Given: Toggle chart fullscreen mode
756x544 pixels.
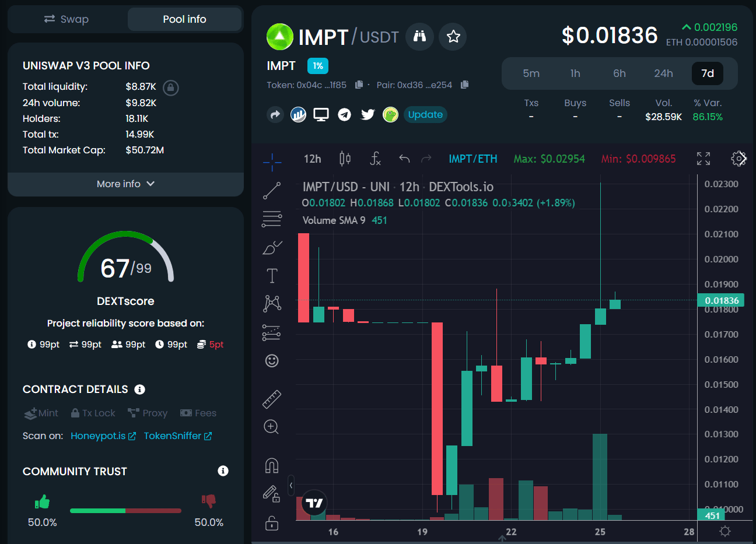Looking at the screenshot, I should [703, 159].
